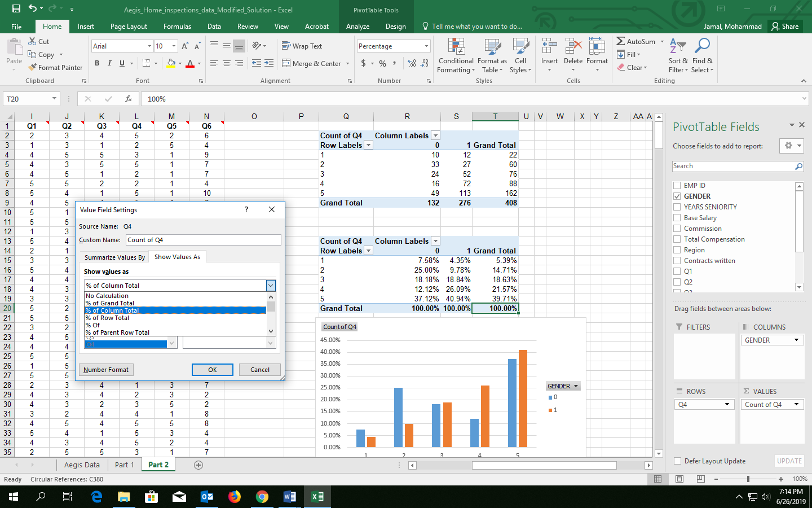Open the number format Percentage dropdown

(x=426, y=46)
